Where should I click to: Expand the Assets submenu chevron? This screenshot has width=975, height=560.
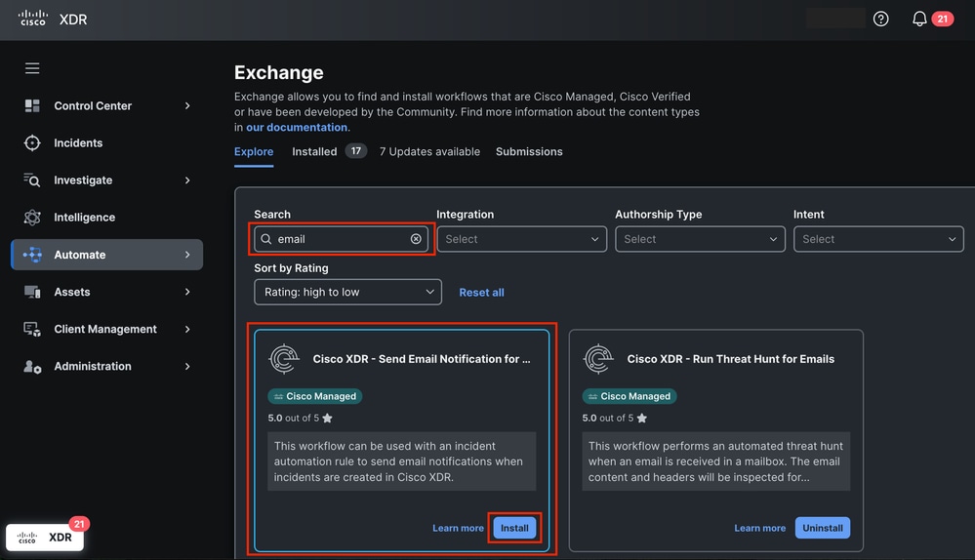tap(187, 292)
